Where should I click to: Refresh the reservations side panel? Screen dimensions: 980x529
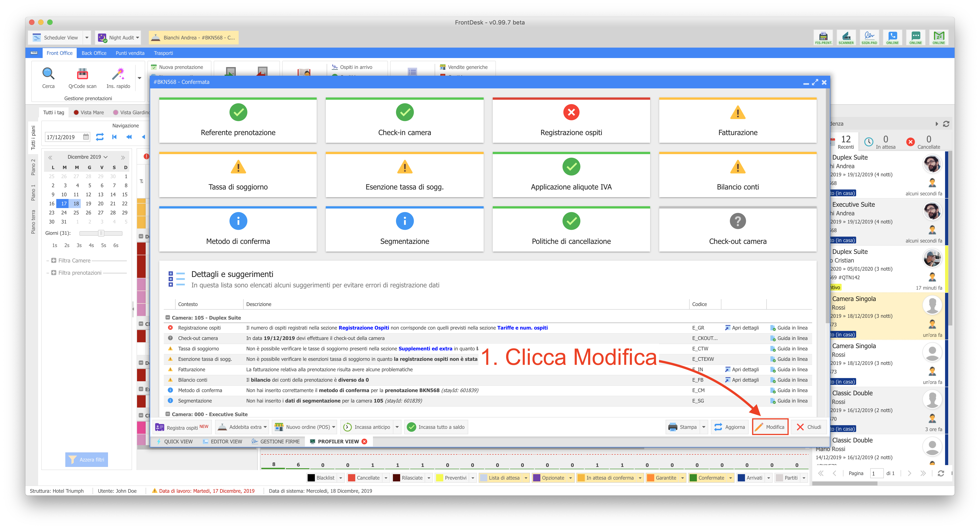coord(946,124)
